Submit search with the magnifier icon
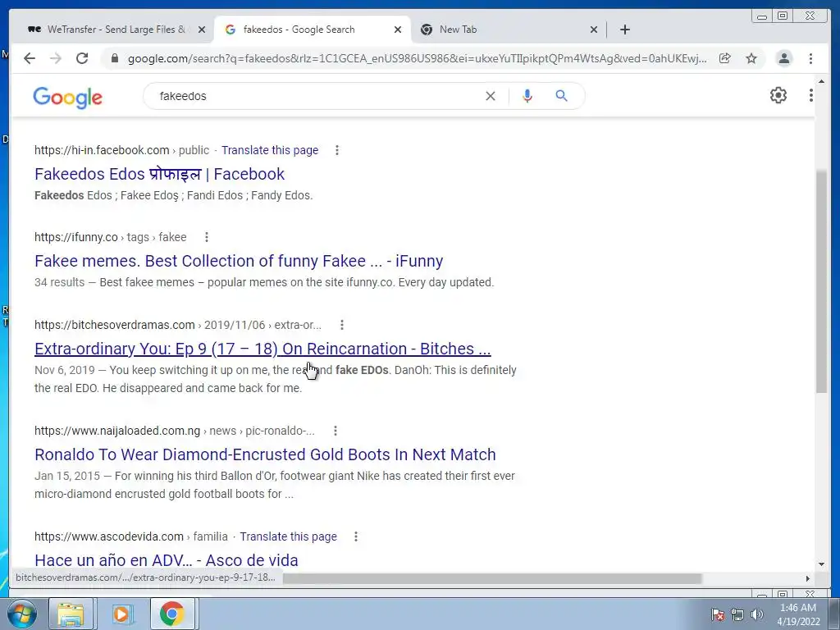 (561, 96)
